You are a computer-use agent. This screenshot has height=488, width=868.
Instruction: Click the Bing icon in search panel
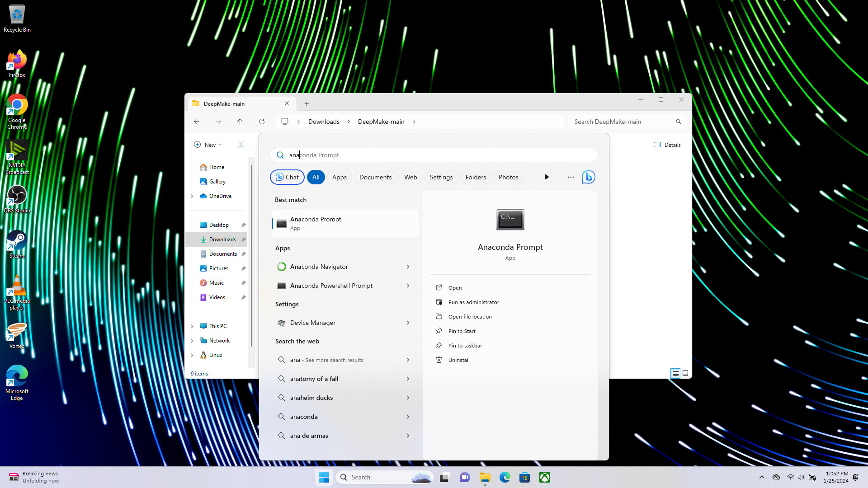[588, 177]
